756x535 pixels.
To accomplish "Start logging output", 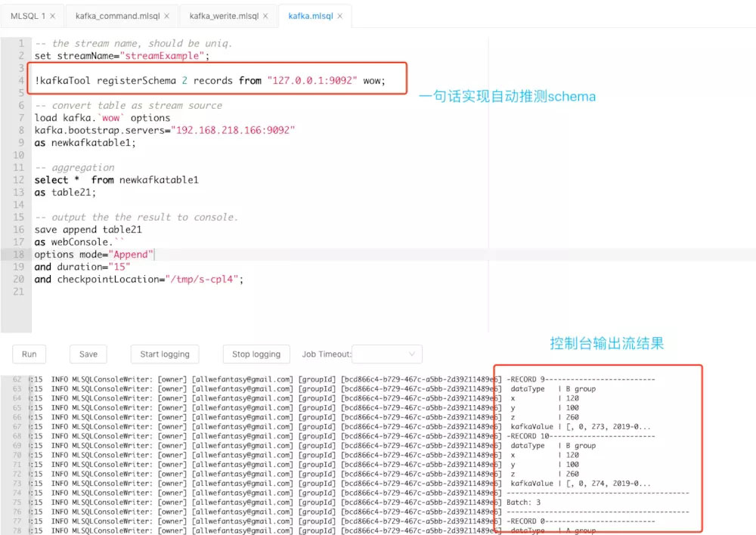I will 165,354.
